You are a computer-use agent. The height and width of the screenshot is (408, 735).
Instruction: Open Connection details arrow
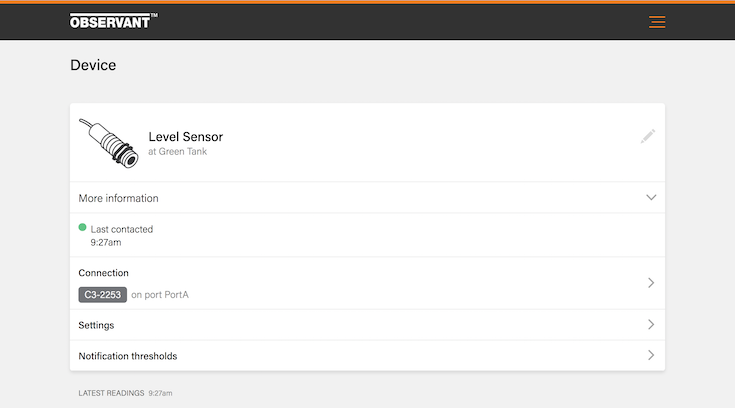[x=651, y=283]
